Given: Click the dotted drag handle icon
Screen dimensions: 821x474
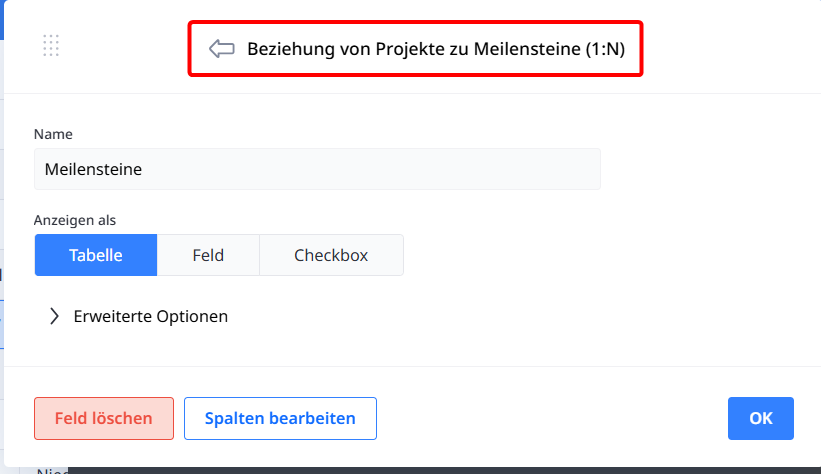Looking at the screenshot, I should pyautogui.click(x=52, y=45).
